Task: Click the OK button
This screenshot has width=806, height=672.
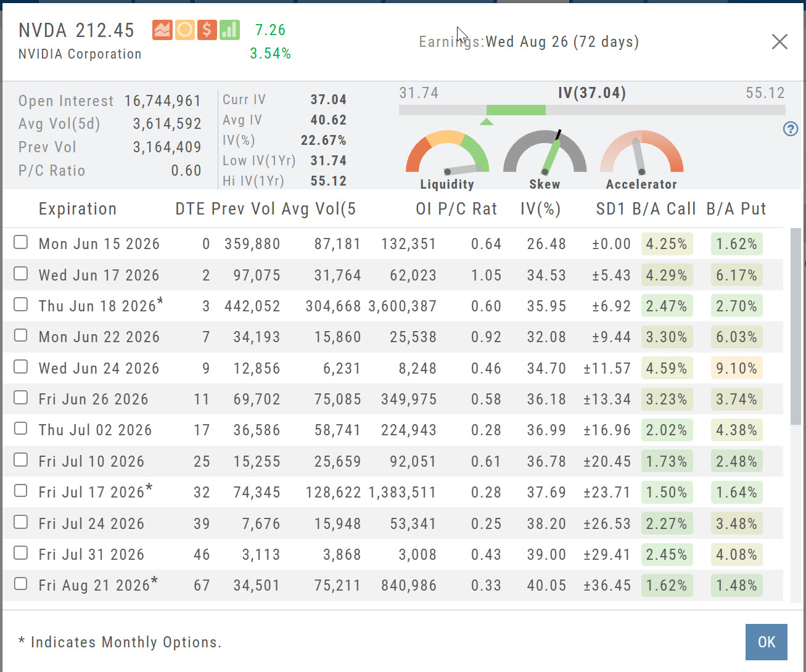Action: [767, 642]
